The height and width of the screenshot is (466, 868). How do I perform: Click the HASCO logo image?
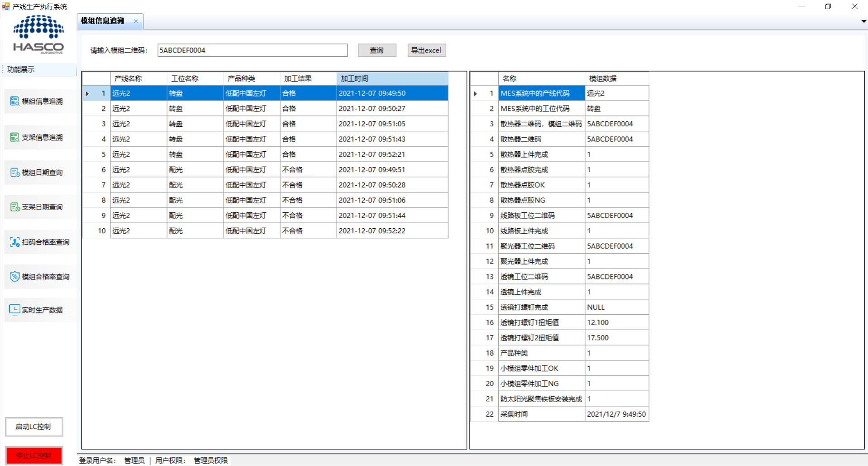(x=38, y=35)
